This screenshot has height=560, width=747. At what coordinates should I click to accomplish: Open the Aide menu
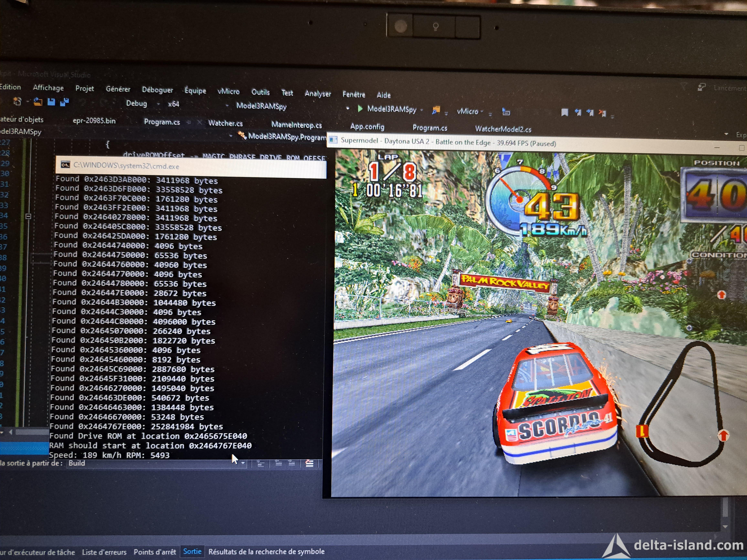pyautogui.click(x=384, y=95)
